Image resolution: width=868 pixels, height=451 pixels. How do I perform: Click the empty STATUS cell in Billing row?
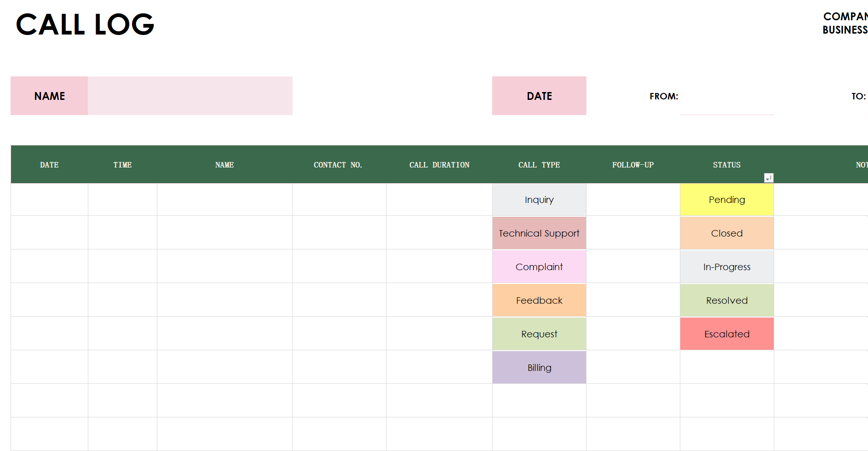(x=727, y=367)
